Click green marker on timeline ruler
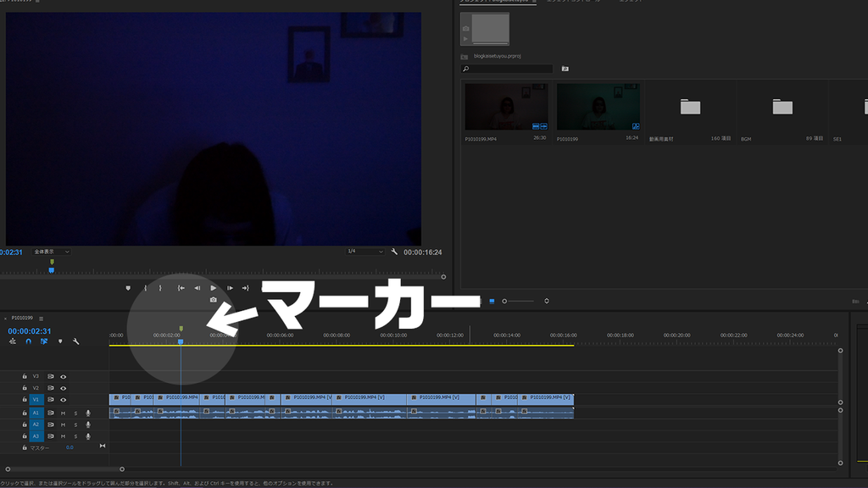The height and width of the screenshot is (488, 868). pos(181,329)
